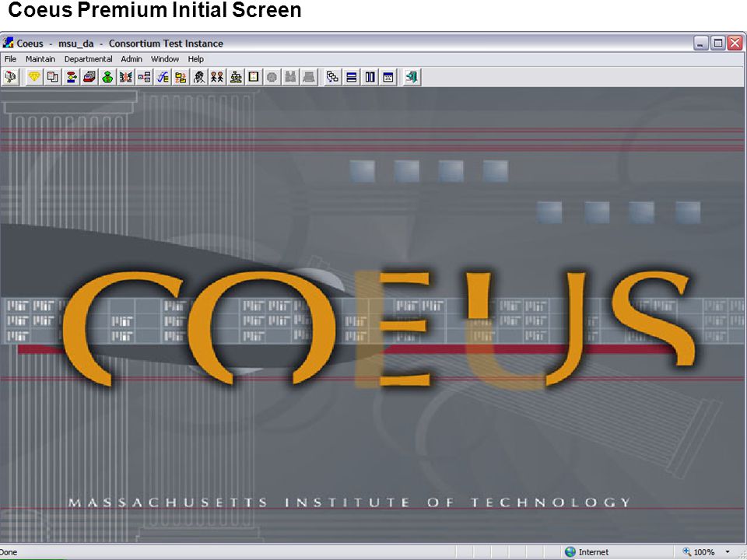Tile windows horizontally via toolbar icon
The image size is (747, 560).
tap(352, 77)
